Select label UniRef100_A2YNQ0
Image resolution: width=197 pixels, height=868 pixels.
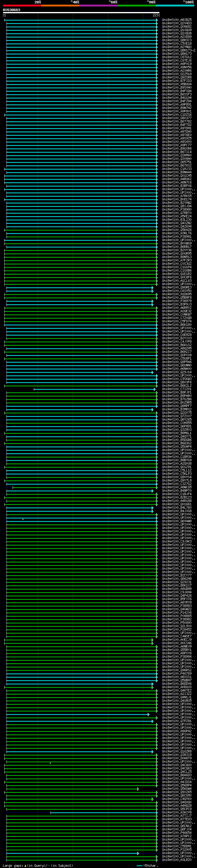click(x=177, y=47)
